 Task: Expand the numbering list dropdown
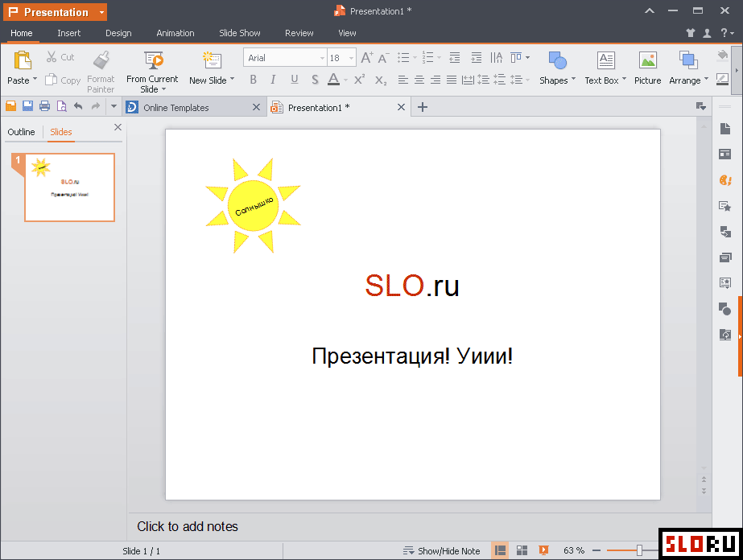[439, 58]
